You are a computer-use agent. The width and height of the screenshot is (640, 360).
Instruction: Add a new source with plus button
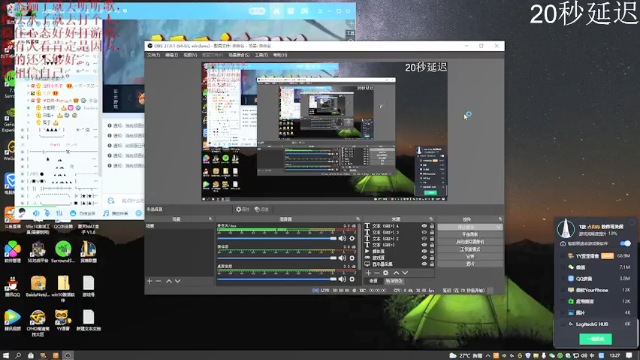point(368,273)
